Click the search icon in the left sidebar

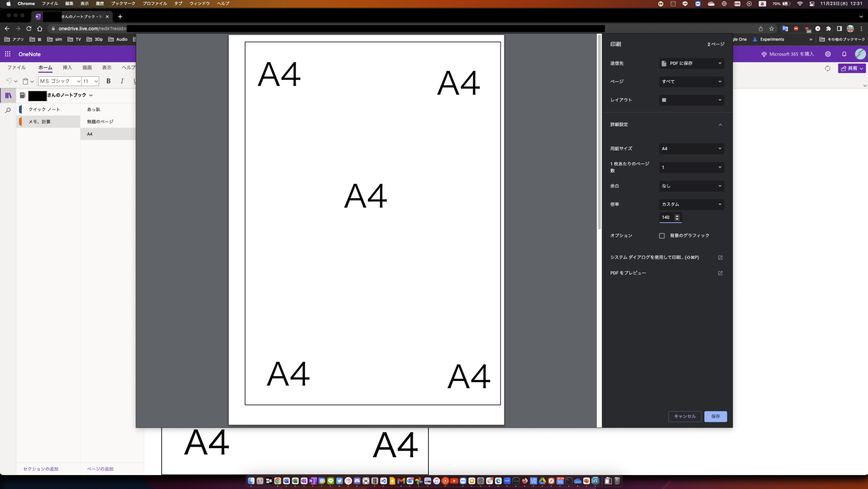coord(8,110)
